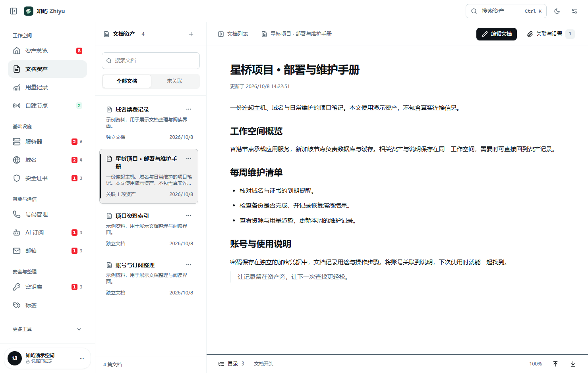This screenshot has width=588, height=373.
Task: Go to 资产总览 in sidebar
Action: 48,51
